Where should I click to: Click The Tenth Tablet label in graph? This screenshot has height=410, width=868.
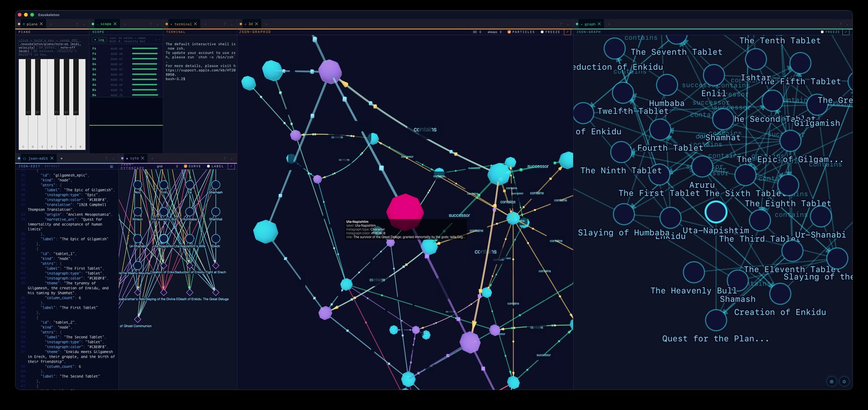[x=780, y=41]
